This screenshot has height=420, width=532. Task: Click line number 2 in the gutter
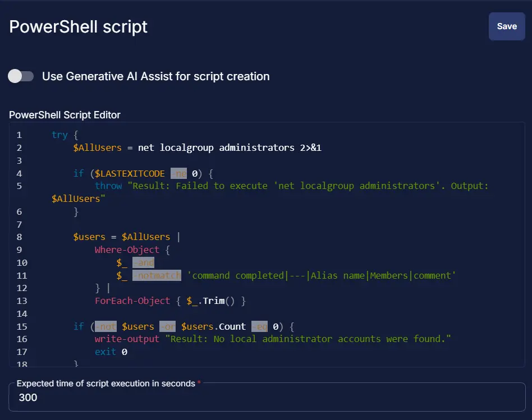19,148
